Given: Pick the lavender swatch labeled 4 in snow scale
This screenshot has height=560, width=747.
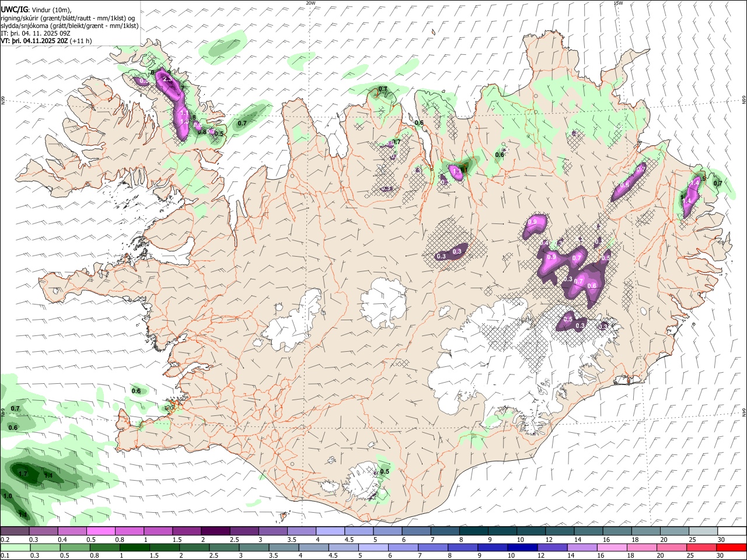Looking at the screenshot, I should click(330, 531).
